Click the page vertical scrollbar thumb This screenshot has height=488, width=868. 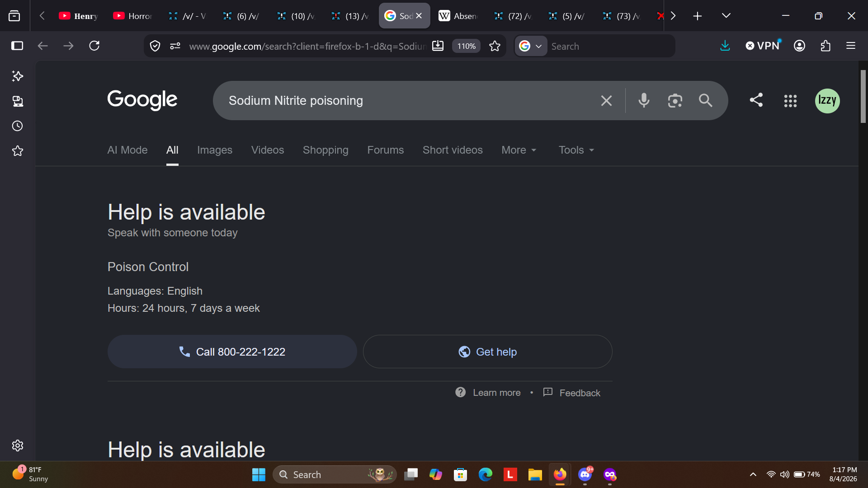coord(863,96)
